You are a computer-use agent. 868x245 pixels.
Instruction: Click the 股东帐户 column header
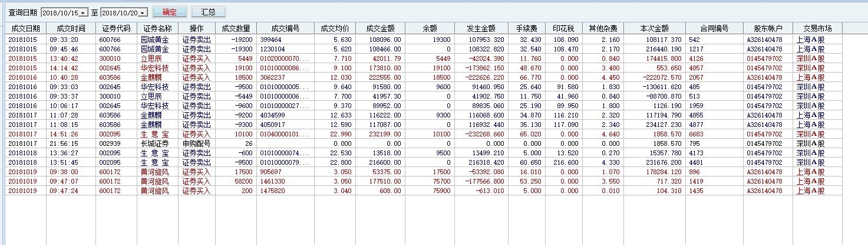point(768,28)
